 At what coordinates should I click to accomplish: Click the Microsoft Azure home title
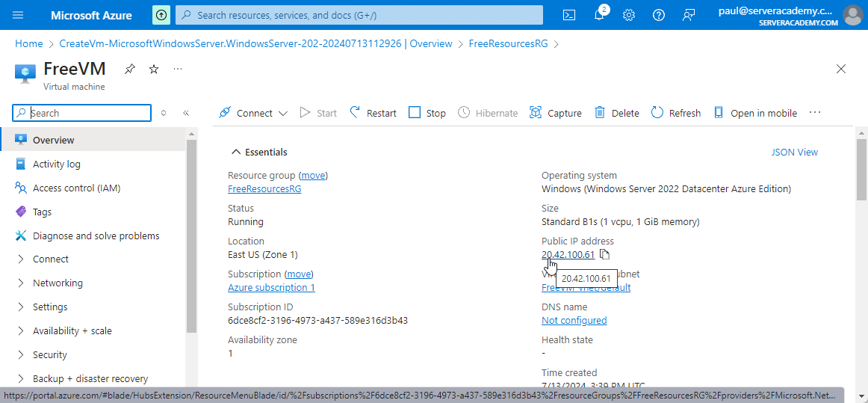tap(91, 15)
